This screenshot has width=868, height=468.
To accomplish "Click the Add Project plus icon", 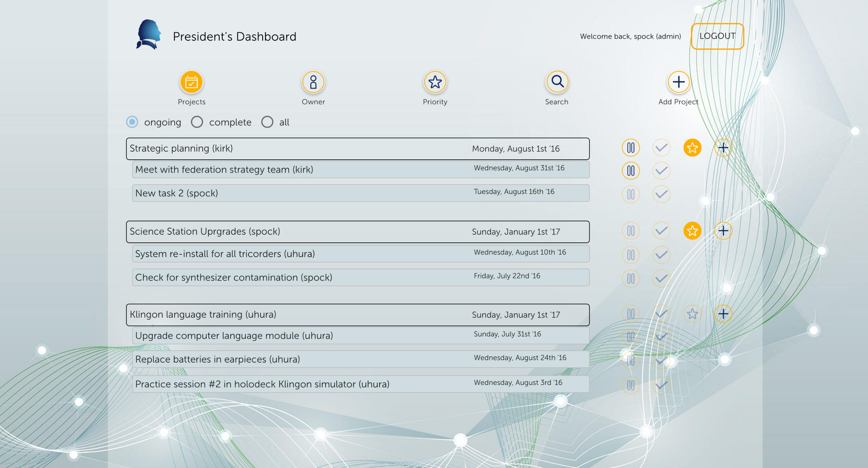I will tap(678, 82).
